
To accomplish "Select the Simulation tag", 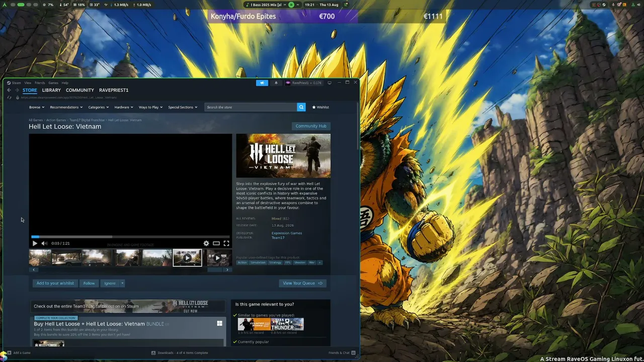I will (x=258, y=262).
